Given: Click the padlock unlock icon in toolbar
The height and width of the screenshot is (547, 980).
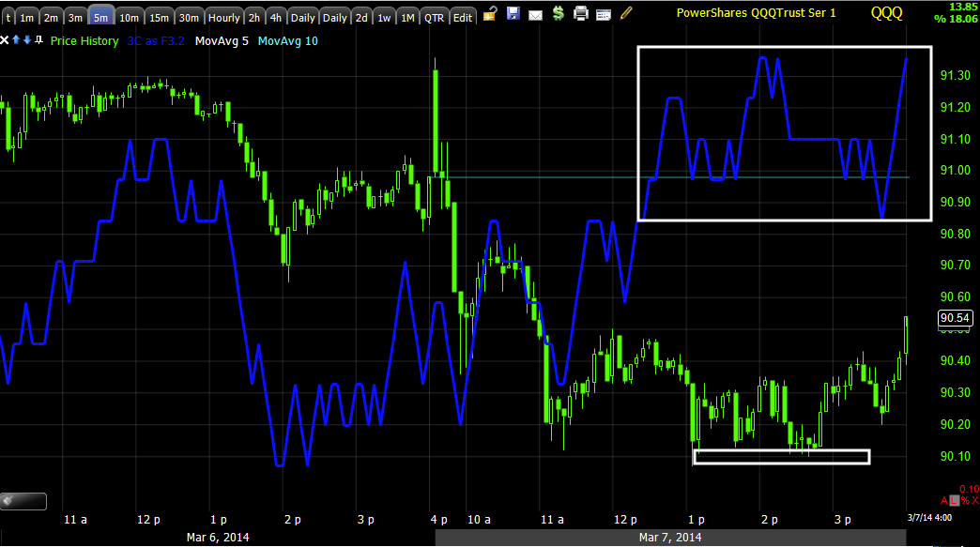Looking at the screenshot, I should pyautogui.click(x=490, y=13).
